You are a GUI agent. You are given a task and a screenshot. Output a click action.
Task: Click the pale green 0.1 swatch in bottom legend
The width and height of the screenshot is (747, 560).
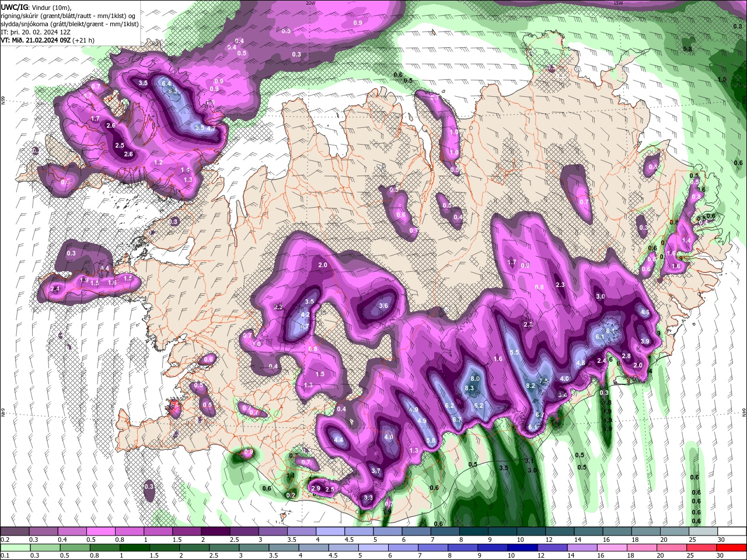click(x=15, y=548)
